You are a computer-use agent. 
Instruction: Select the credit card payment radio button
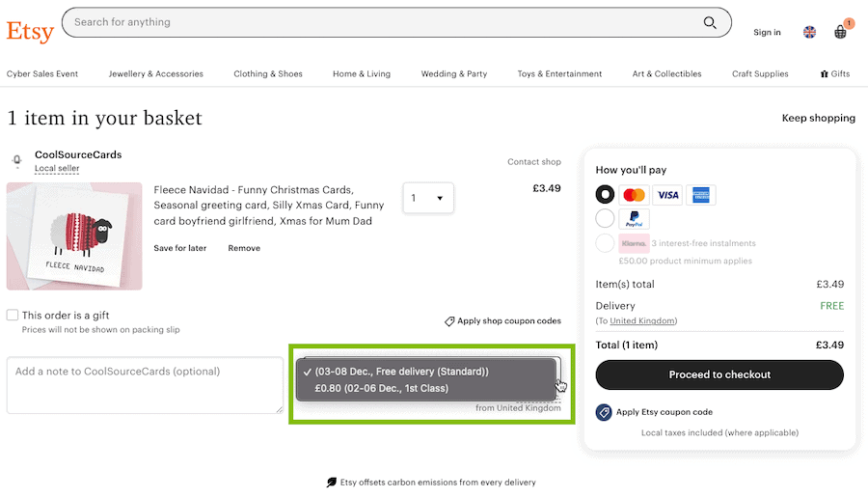tap(605, 194)
